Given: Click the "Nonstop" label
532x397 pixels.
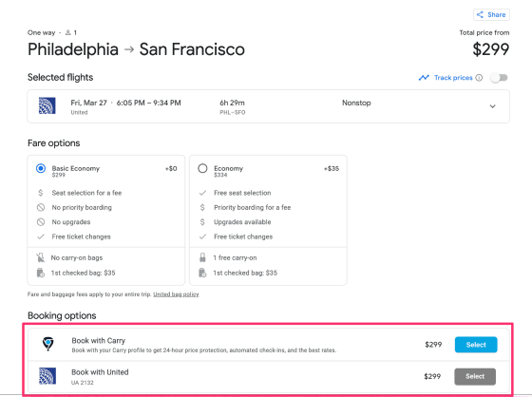Looking at the screenshot, I should (x=356, y=103).
